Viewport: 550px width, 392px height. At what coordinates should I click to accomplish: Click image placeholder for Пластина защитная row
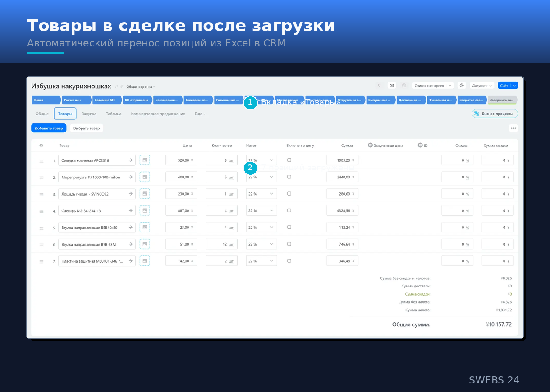[x=145, y=260]
